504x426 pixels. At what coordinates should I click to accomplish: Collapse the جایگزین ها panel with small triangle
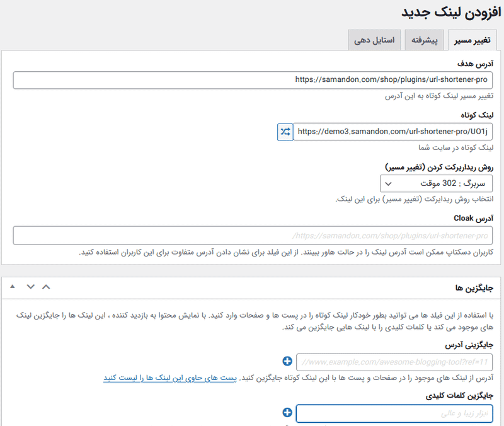(x=13, y=287)
